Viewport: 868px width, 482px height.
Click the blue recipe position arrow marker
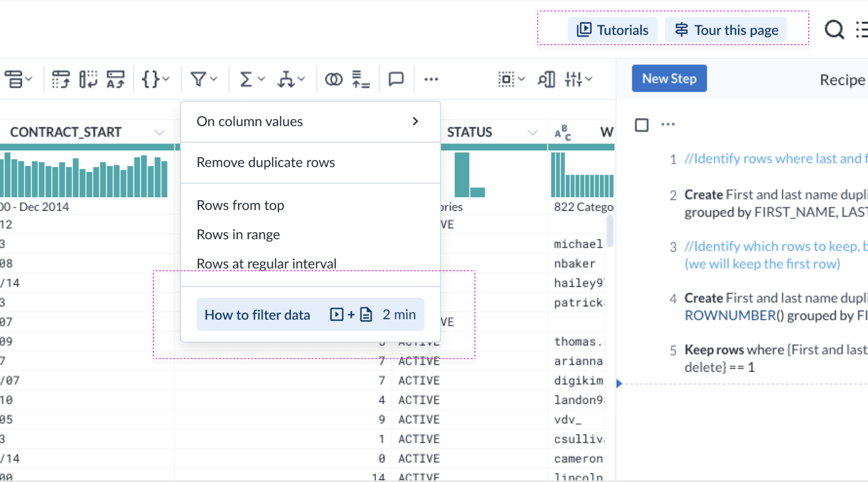pyautogui.click(x=619, y=383)
